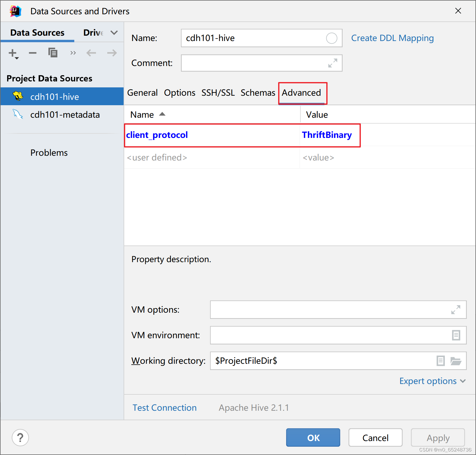Open the Problems section
The image size is (476, 455).
click(x=49, y=153)
